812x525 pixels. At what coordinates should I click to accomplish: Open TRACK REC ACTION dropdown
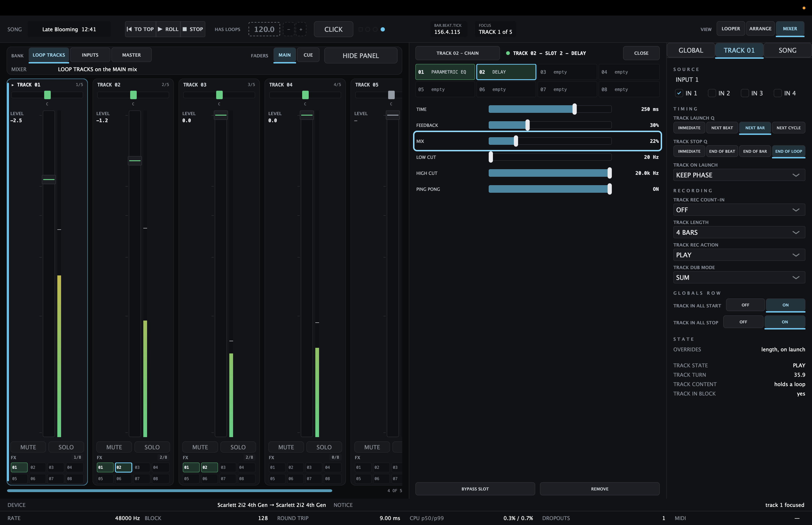(x=739, y=255)
